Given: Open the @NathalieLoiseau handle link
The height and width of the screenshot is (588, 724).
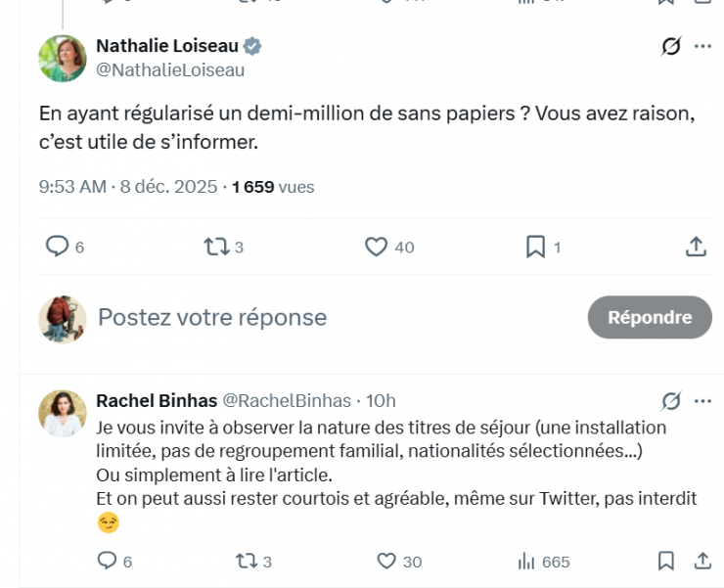Looking at the screenshot, I should click(170, 69).
